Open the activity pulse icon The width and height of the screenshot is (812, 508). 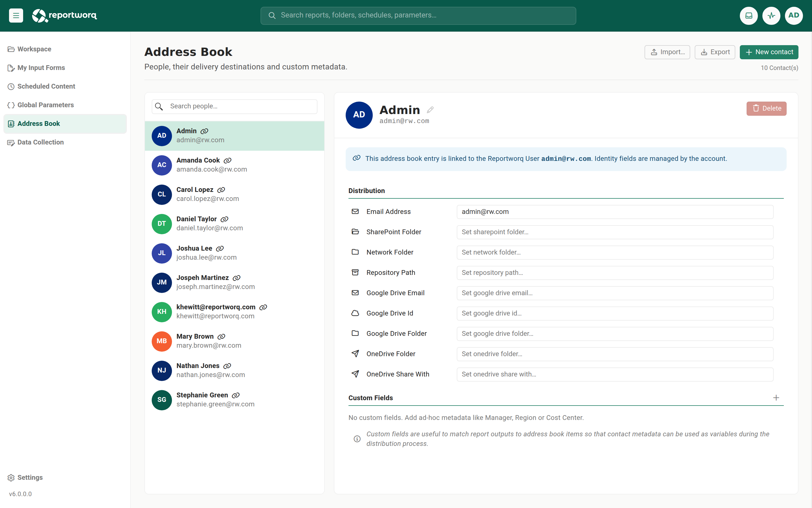click(771, 16)
